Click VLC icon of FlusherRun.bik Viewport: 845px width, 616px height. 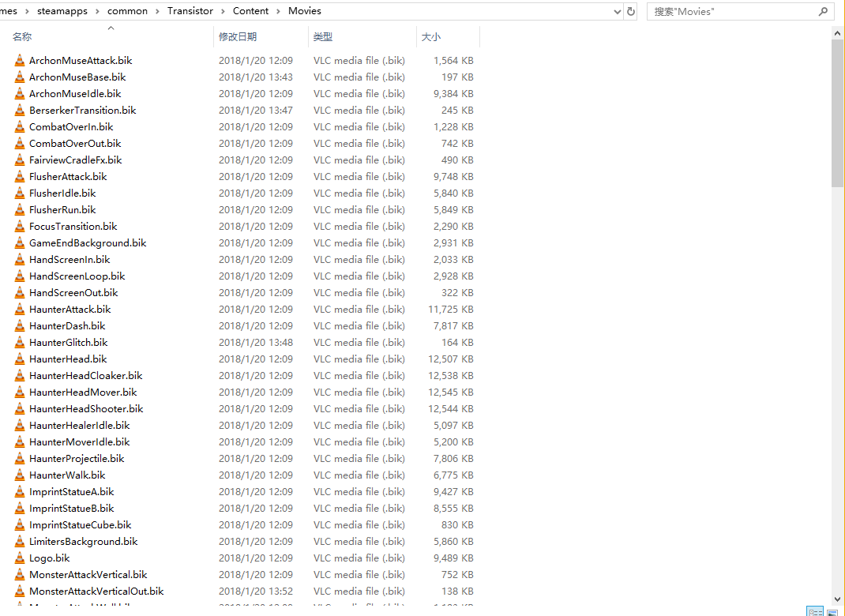coord(20,209)
